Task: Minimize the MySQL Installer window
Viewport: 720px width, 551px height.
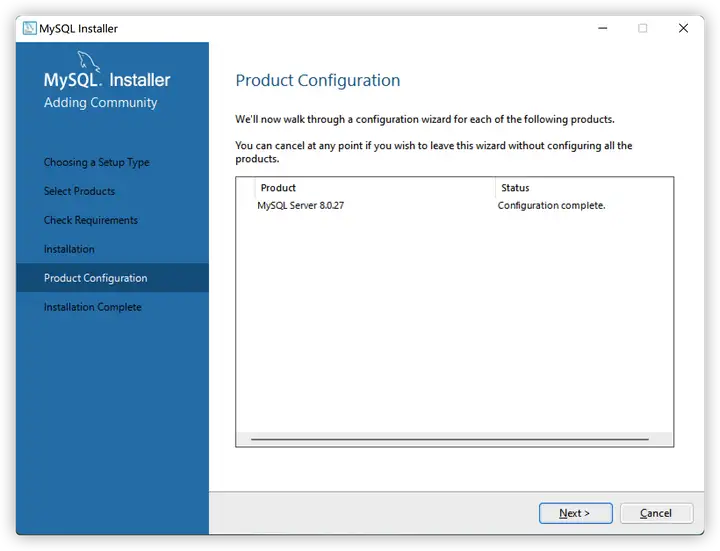Action: pos(602,28)
